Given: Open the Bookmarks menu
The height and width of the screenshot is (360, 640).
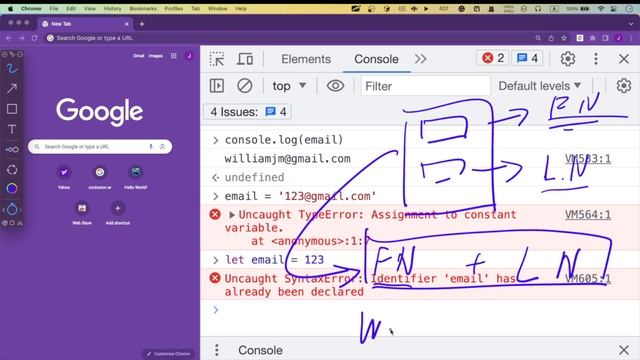Looking at the screenshot, I should click(143, 8).
